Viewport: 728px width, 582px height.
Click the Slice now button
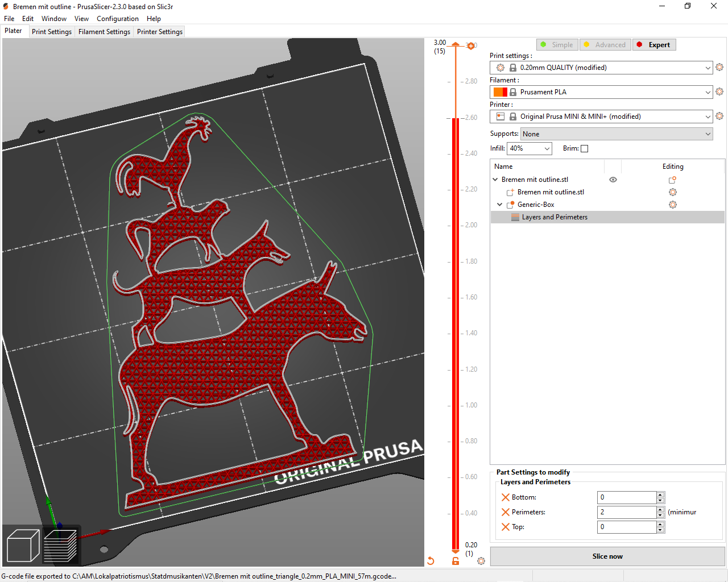(607, 556)
